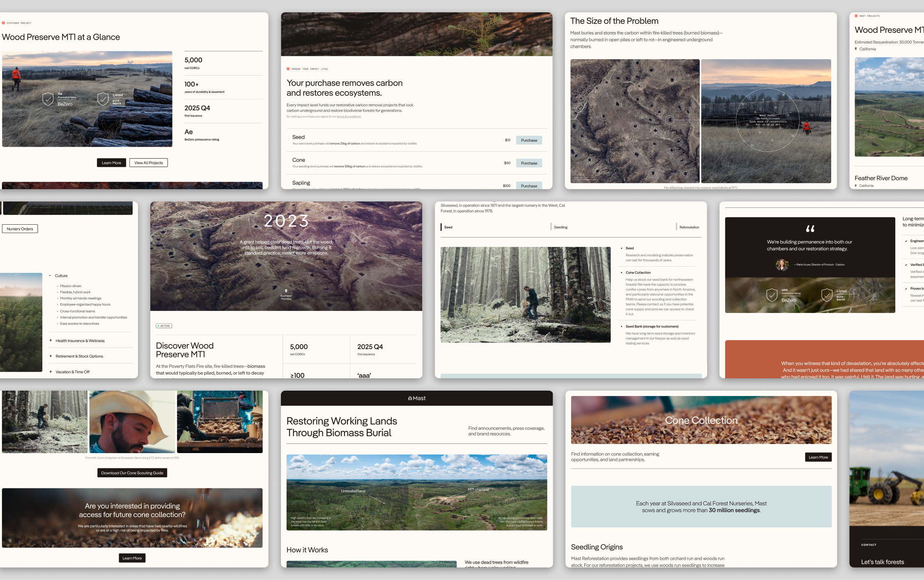Click '30 million seedlings' callout text

[734, 511]
